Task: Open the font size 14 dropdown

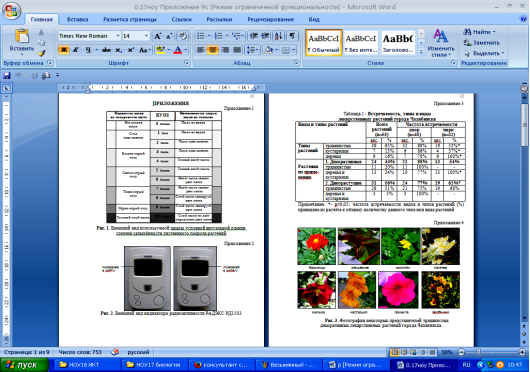Action: 146,36
